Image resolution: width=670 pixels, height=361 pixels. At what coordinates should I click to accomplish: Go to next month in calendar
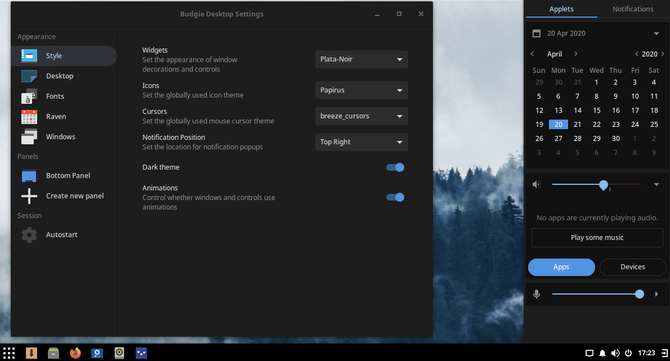(576, 54)
